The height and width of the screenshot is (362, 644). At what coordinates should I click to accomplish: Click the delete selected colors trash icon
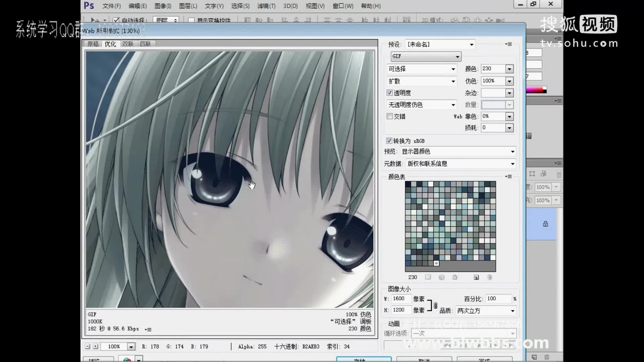pyautogui.click(x=490, y=277)
